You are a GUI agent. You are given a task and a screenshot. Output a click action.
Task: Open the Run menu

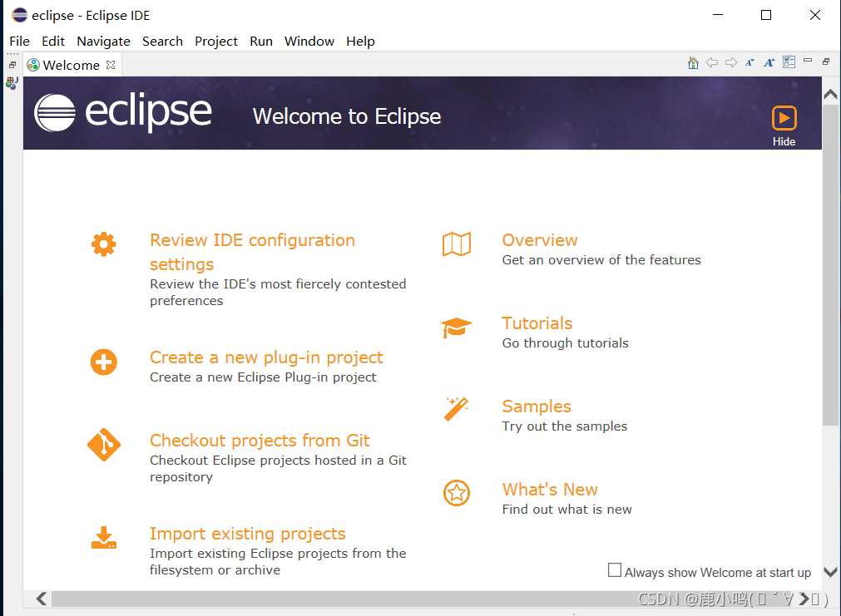(x=261, y=42)
